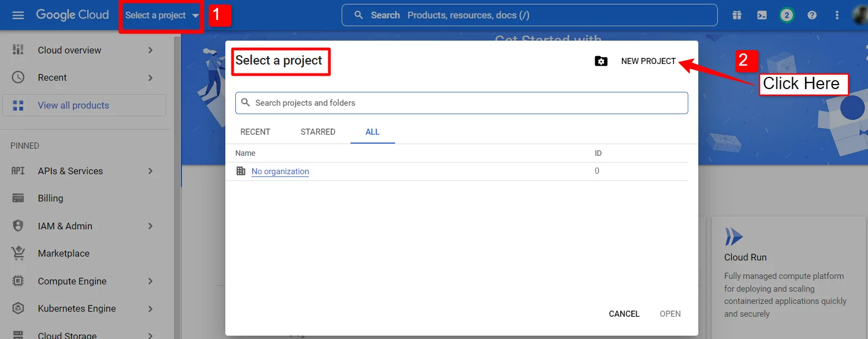Click the Search projects and folders field
The image size is (868, 339).
[462, 103]
